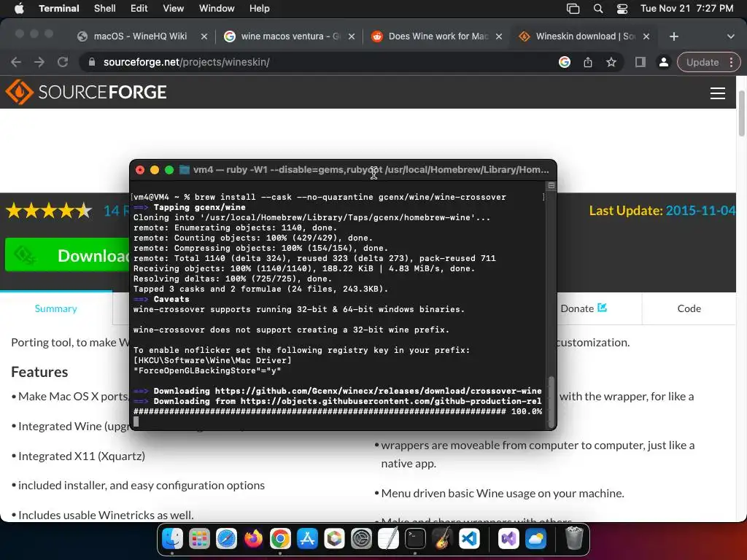Open the Chrome profile icon
This screenshot has width=747, height=560.
[x=663, y=62]
